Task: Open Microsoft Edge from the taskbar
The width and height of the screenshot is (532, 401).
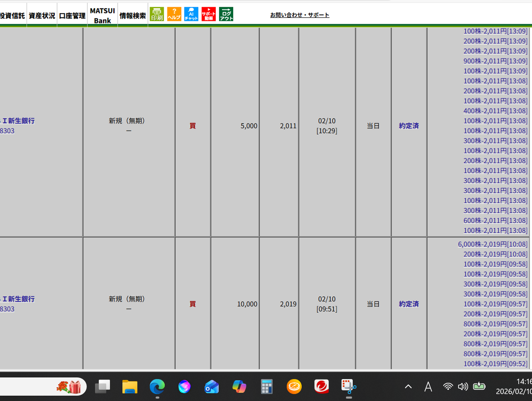Action: [x=157, y=387]
